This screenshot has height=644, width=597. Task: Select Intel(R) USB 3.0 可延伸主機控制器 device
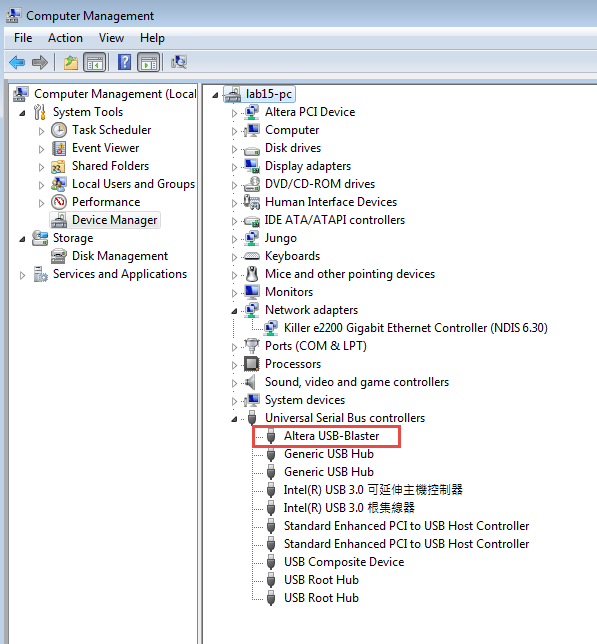pyautogui.click(x=373, y=490)
